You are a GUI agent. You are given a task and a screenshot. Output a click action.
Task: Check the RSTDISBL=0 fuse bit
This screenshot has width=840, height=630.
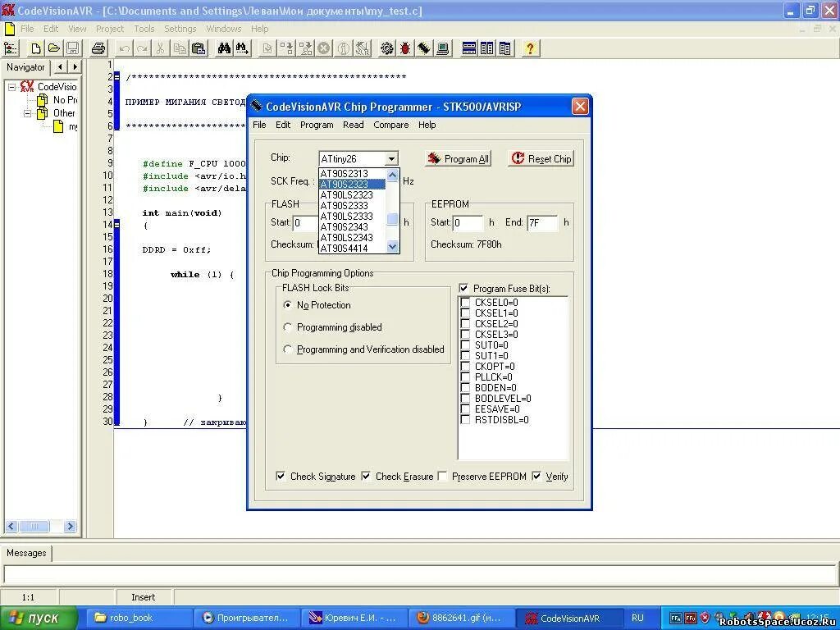click(x=465, y=420)
